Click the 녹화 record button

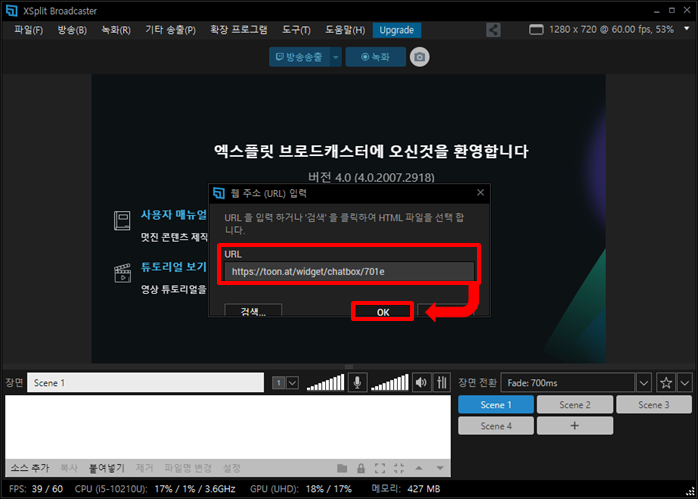pyautogui.click(x=375, y=57)
